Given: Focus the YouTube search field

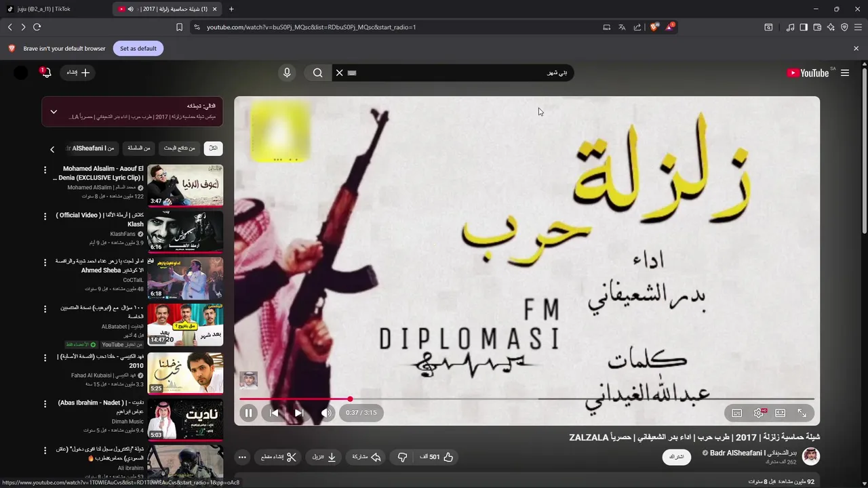Looking at the screenshot, I should coord(461,73).
